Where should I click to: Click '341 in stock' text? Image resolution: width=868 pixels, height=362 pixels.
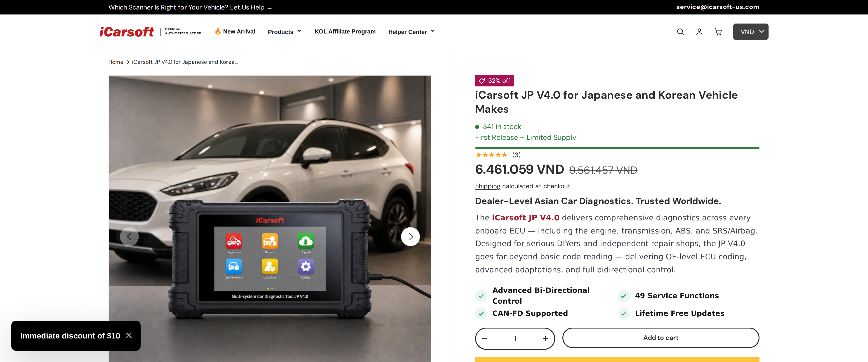coord(502,126)
